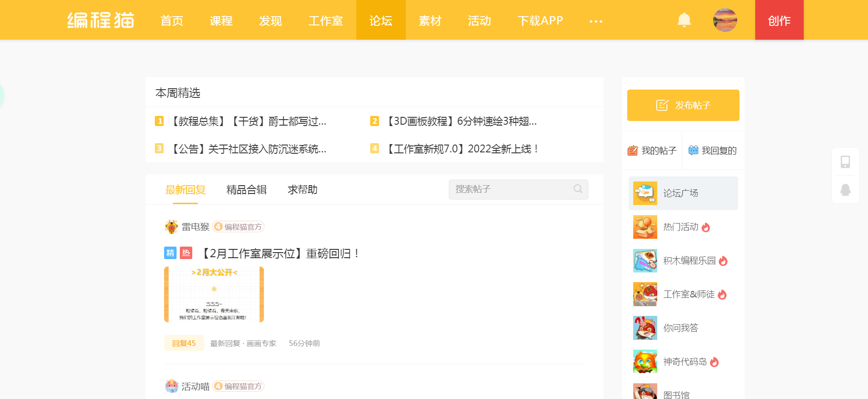Open 【教程总集】【干货】 featured post
This screenshot has height=399, width=868.
249,121
